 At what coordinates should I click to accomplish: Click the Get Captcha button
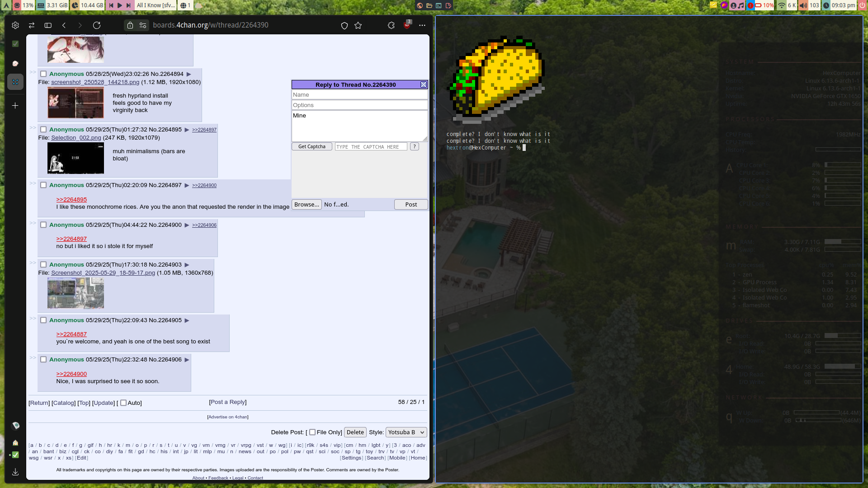(x=312, y=147)
